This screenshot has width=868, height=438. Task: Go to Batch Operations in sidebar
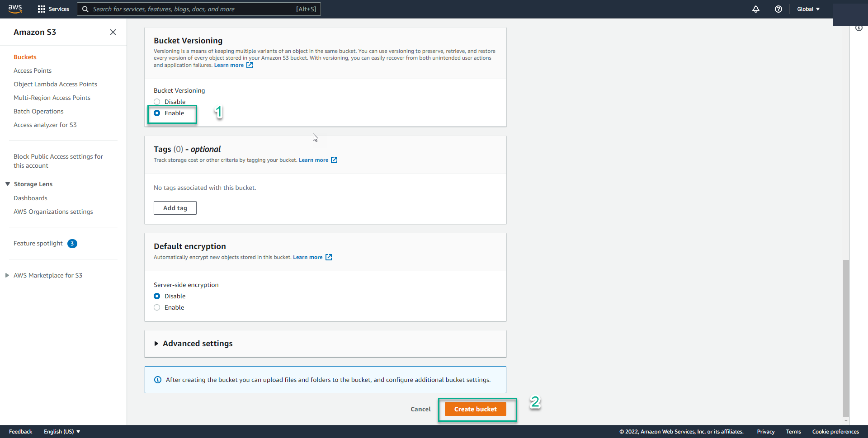pos(38,111)
